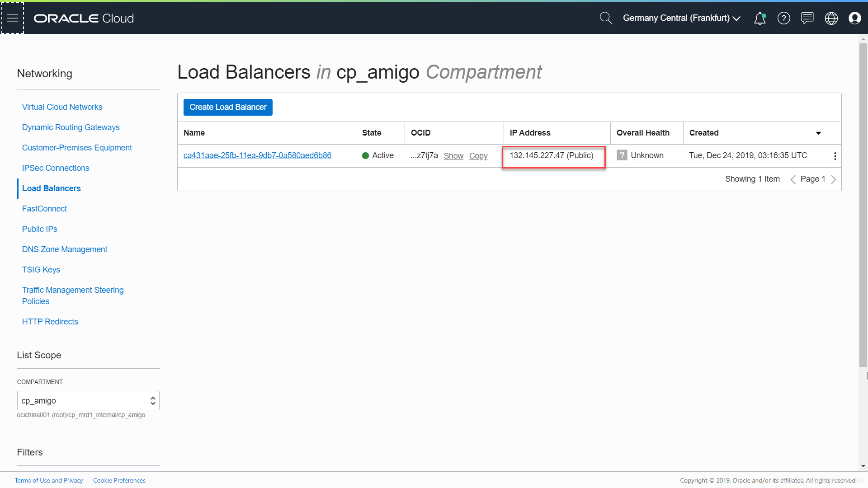The width and height of the screenshot is (868, 488).
Task: Open the row actions three-dot menu
Action: pos(835,156)
